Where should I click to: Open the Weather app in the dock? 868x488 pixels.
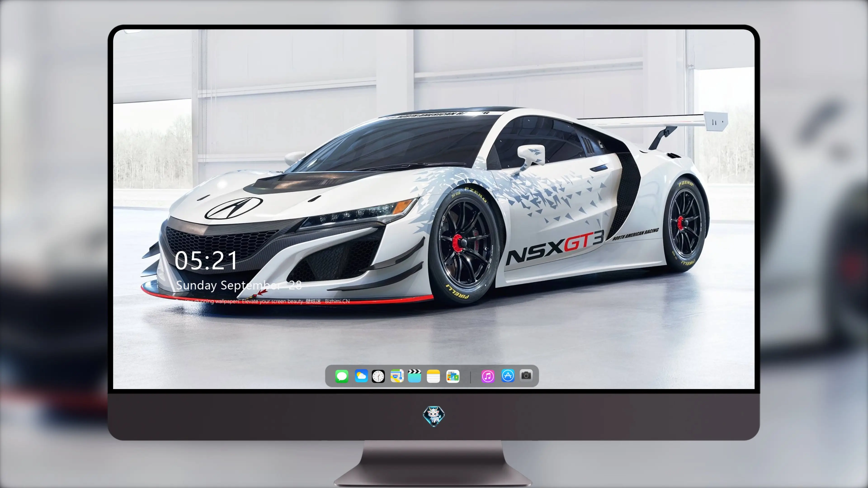pyautogui.click(x=361, y=376)
